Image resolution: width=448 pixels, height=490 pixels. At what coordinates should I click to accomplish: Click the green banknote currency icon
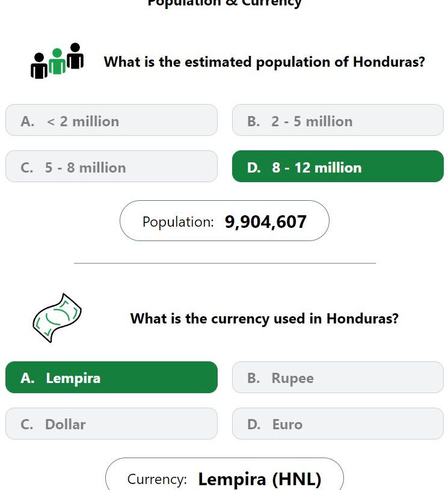[57, 318]
